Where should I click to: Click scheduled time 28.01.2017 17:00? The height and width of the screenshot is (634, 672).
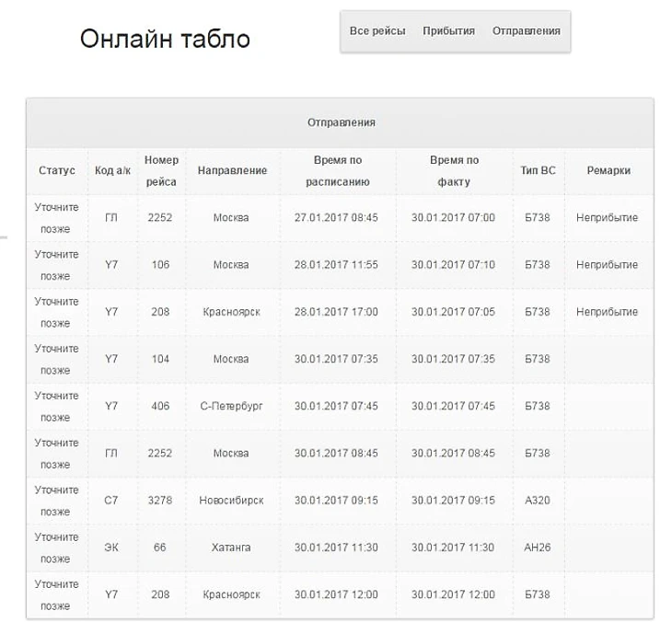[x=336, y=312]
